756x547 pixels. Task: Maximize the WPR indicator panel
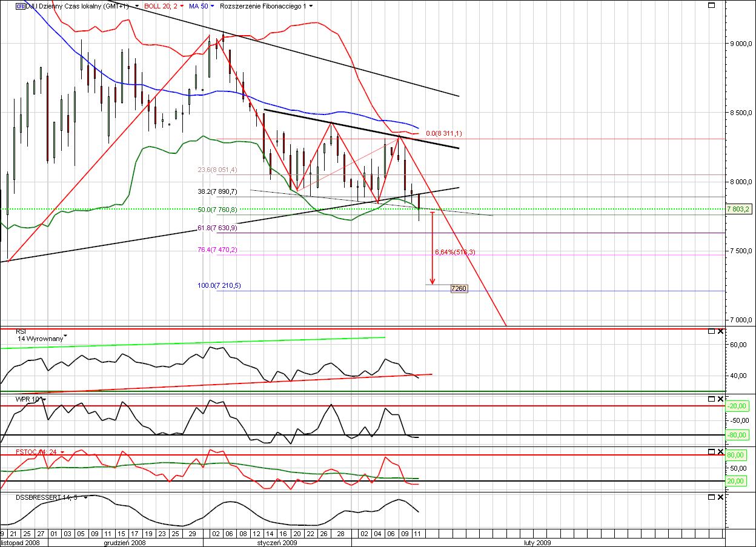[x=712, y=399]
